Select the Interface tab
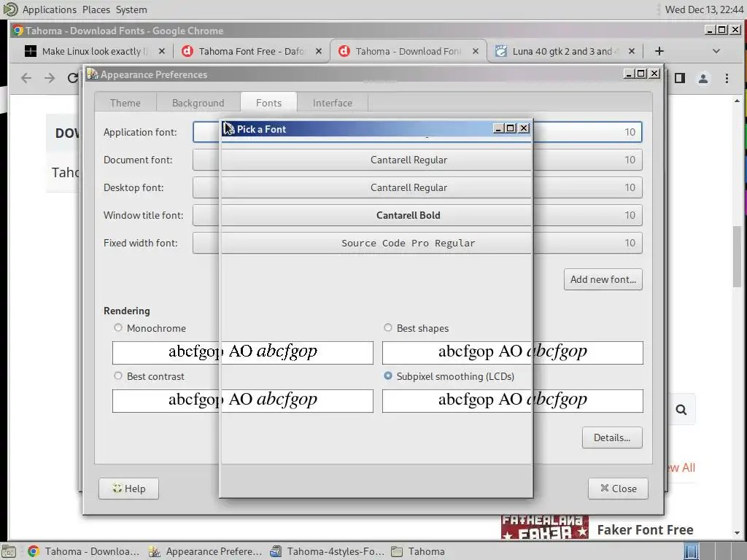The width and height of the screenshot is (747, 560). tap(333, 103)
